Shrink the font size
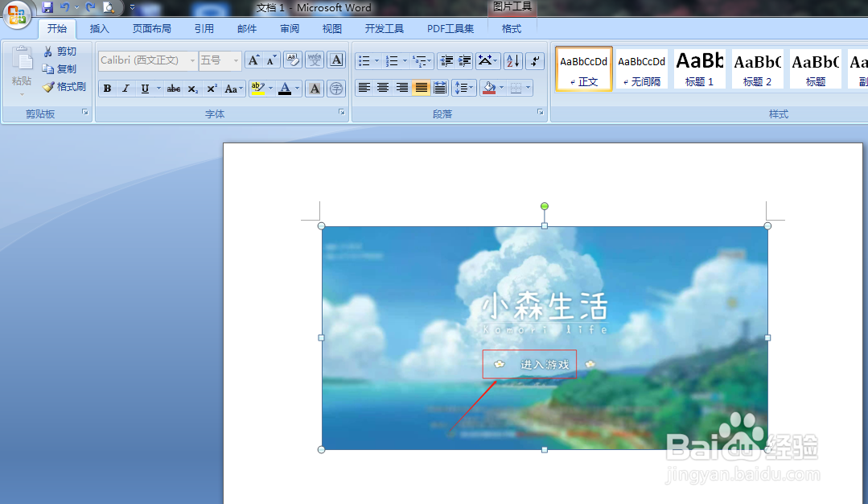This screenshot has width=868, height=504. [271, 60]
